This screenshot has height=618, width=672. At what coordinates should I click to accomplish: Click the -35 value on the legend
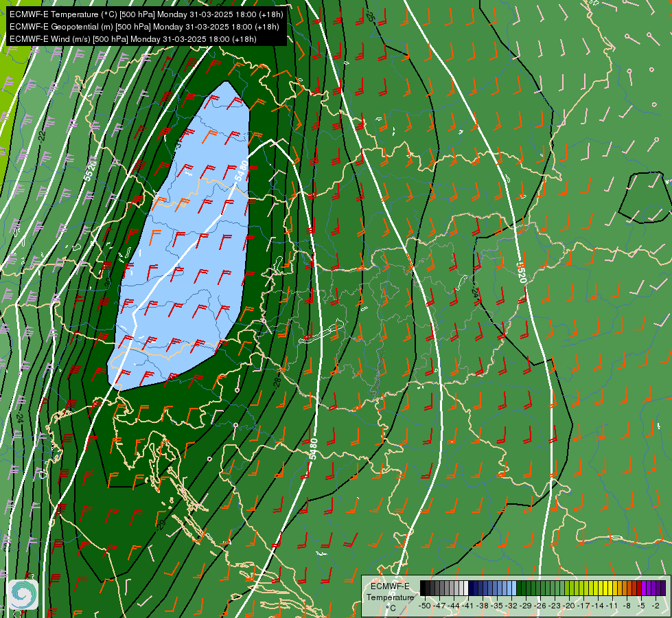click(497, 606)
